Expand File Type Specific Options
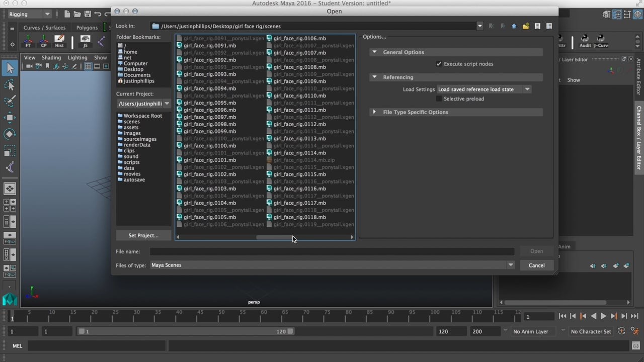 point(374,112)
